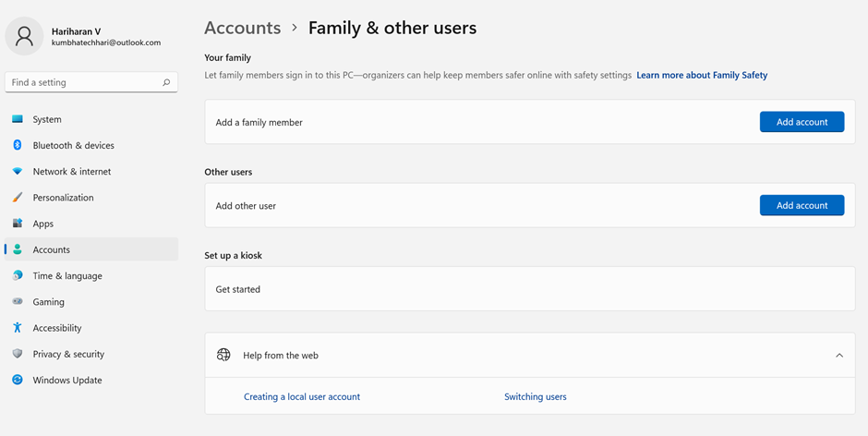Go back to Accounts via breadcrumb

(x=243, y=28)
